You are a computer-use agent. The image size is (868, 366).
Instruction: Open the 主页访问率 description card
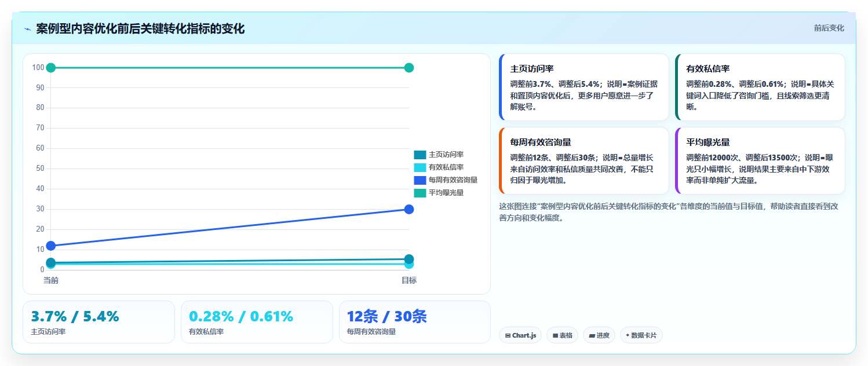(583, 87)
